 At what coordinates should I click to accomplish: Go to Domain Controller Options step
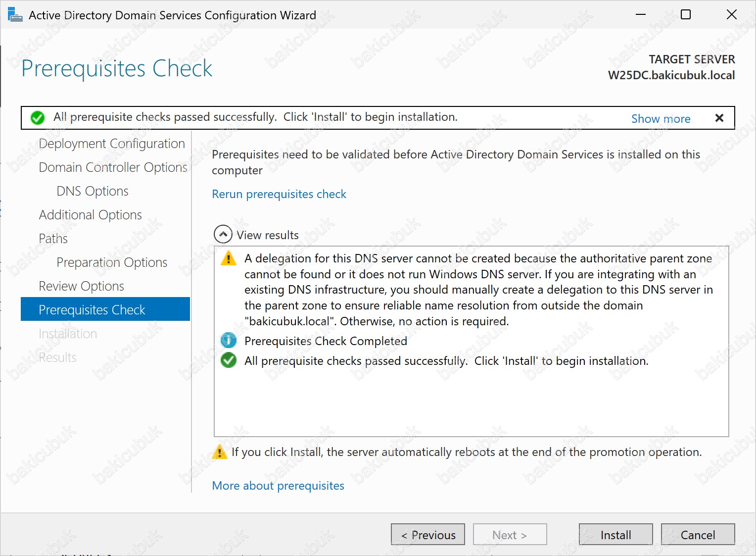(x=113, y=167)
